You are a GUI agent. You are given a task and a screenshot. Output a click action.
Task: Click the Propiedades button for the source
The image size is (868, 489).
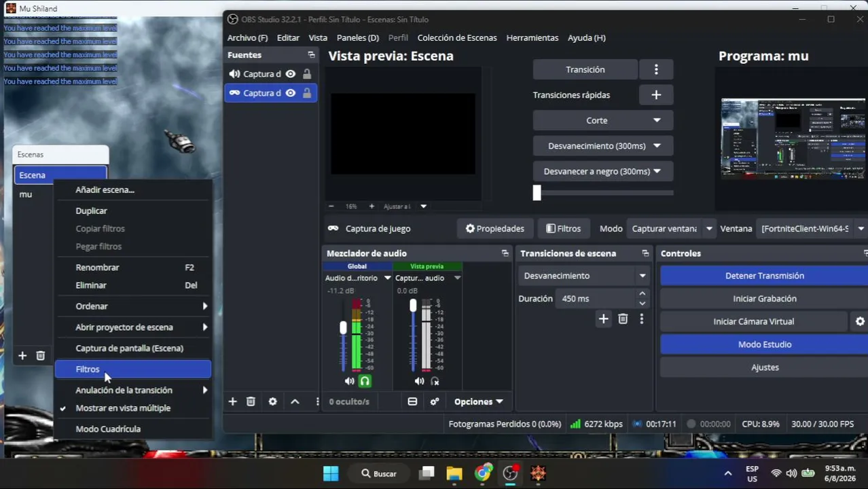click(x=494, y=229)
